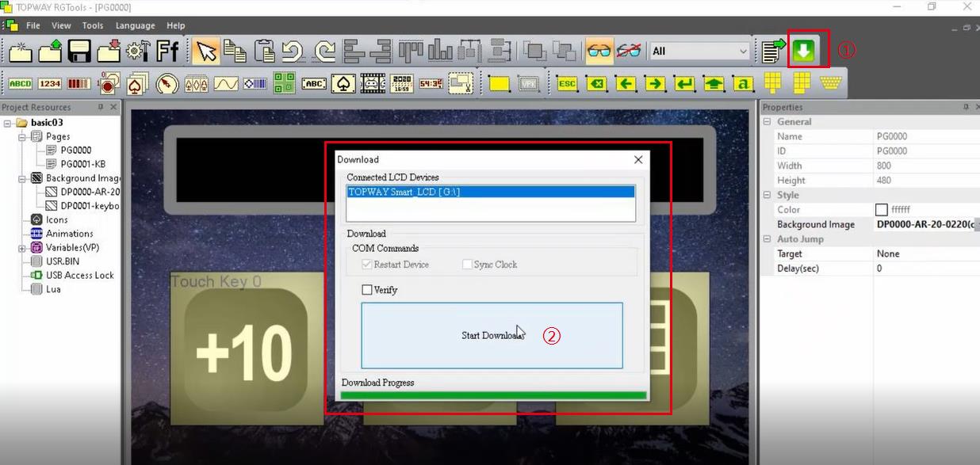The width and height of the screenshot is (980, 465).
Task: Insert the backspace keyboard key element
Action: pyautogui.click(x=596, y=83)
